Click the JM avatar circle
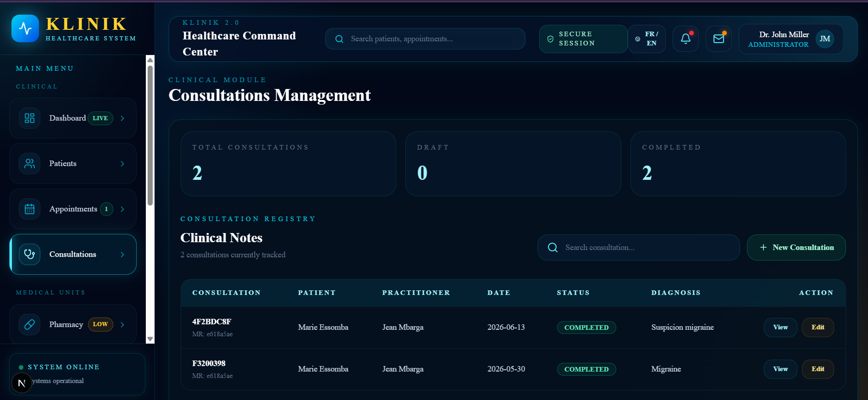Viewport: 868px width, 400px height. 825,39
